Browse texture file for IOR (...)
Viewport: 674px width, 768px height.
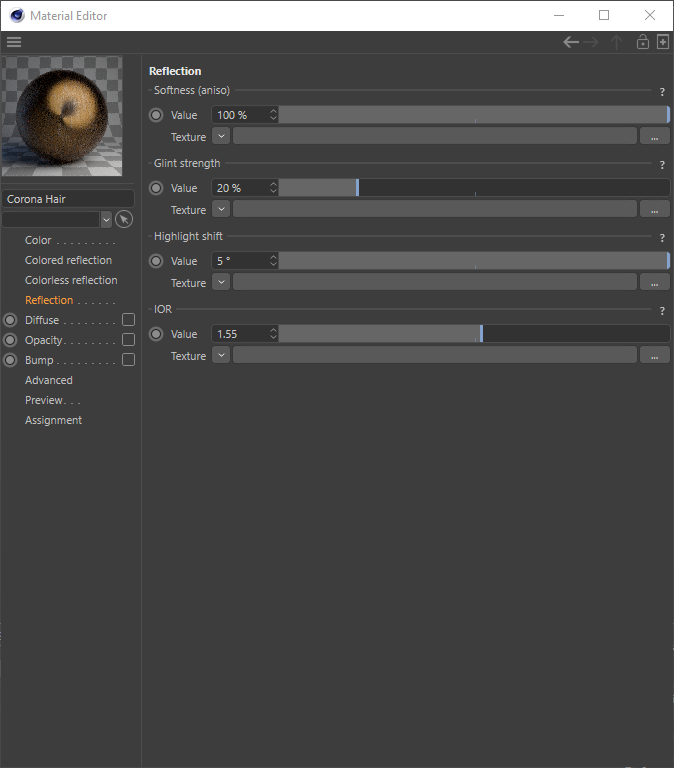click(x=654, y=355)
